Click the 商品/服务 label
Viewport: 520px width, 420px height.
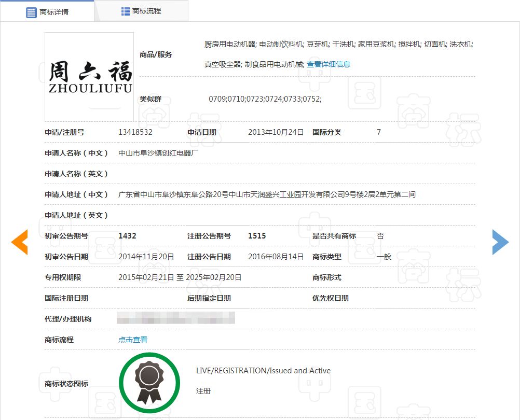(x=156, y=54)
